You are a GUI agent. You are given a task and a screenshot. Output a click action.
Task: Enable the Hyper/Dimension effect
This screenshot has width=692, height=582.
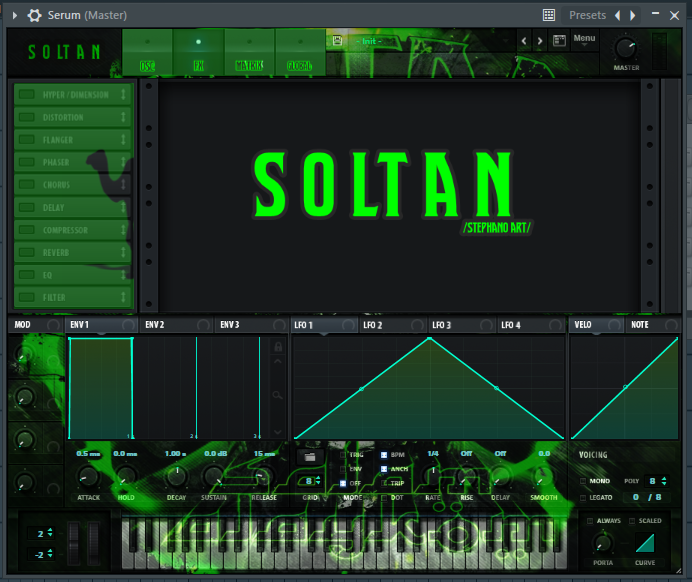(27, 94)
